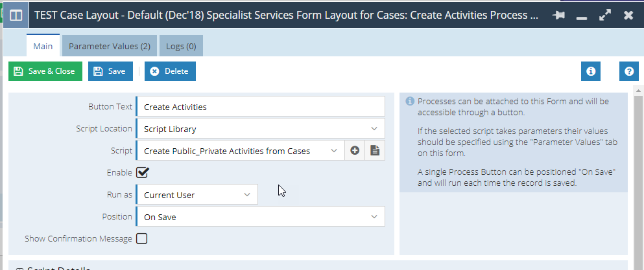
Task: Expand dialog using diagonal arrows icon
Action: point(604,15)
